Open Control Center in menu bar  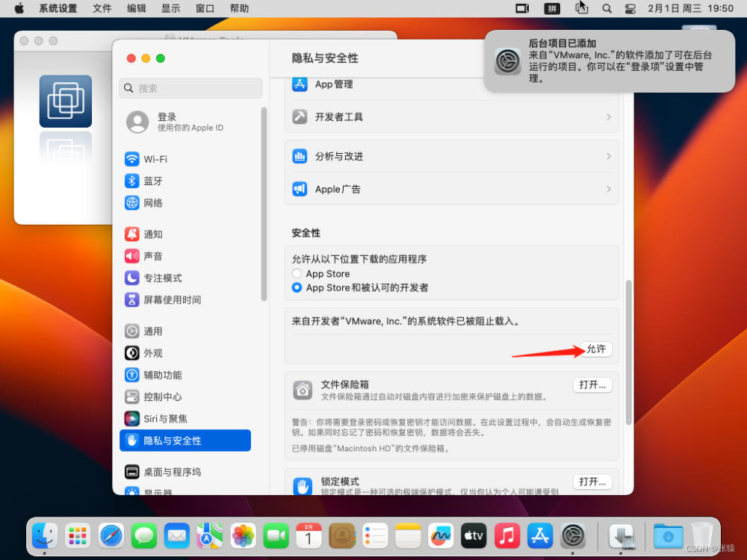[x=630, y=8]
